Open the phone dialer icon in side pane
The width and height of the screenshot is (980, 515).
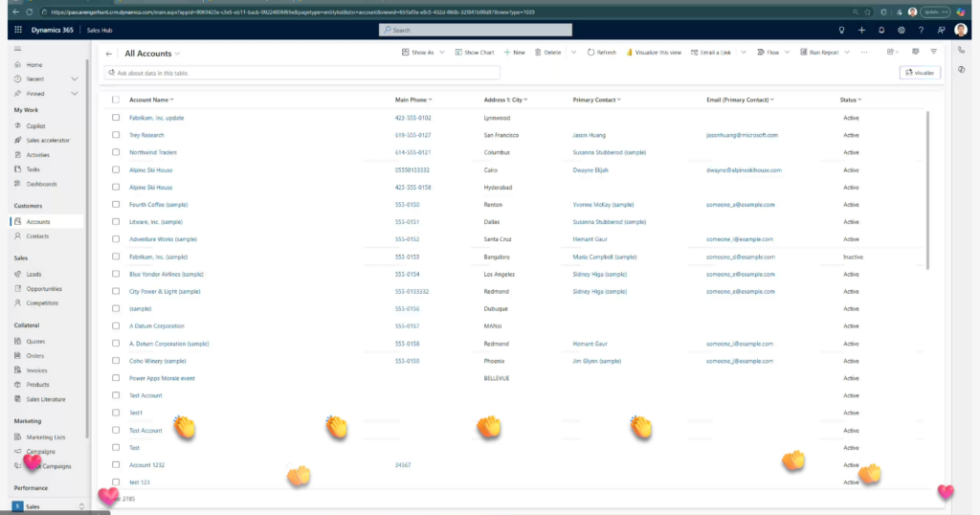pos(961,50)
